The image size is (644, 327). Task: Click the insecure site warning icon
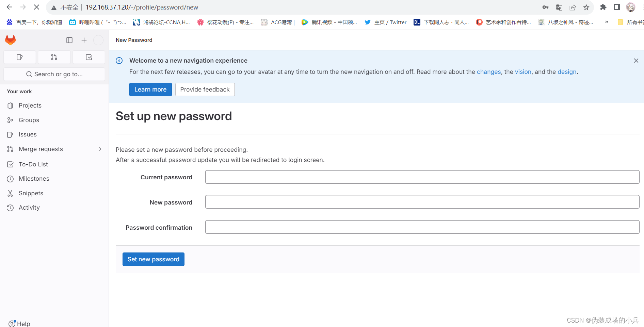pos(54,7)
